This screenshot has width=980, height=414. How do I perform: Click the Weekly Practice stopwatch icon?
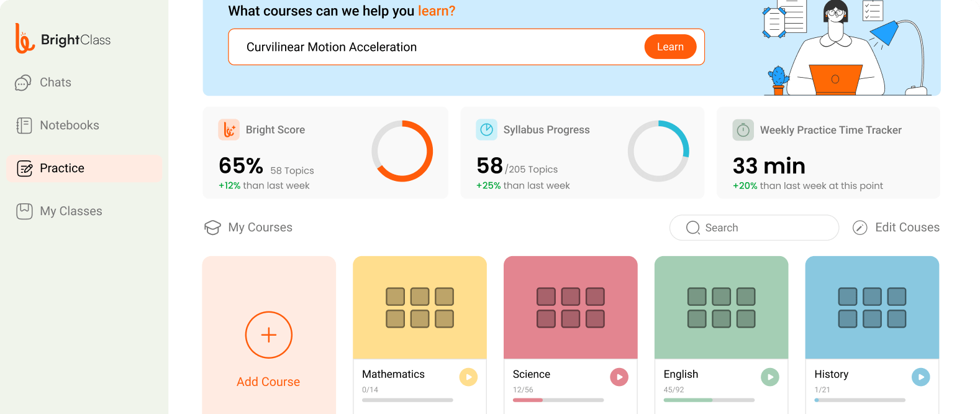click(743, 130)
